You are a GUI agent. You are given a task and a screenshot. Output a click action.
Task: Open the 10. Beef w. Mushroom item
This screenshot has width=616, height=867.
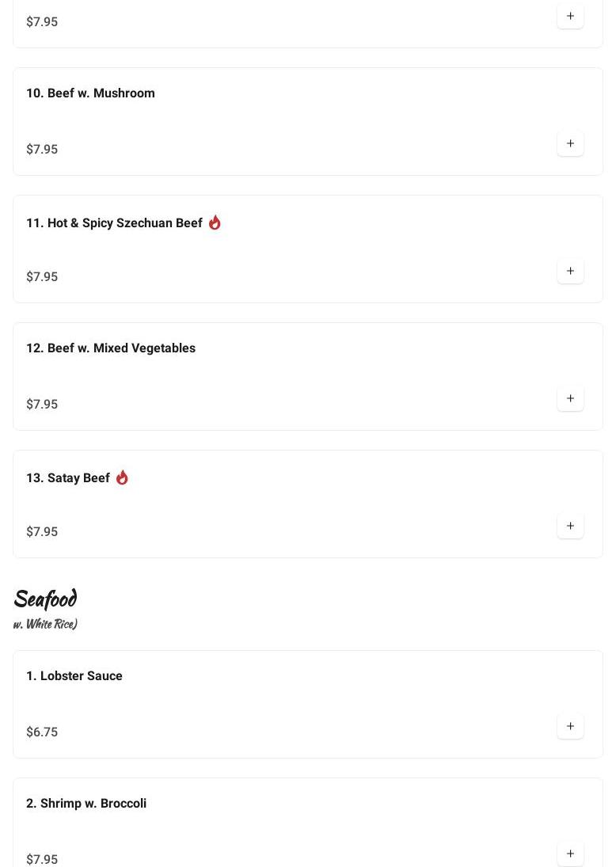pyautogui.click(x=90, y=93)
